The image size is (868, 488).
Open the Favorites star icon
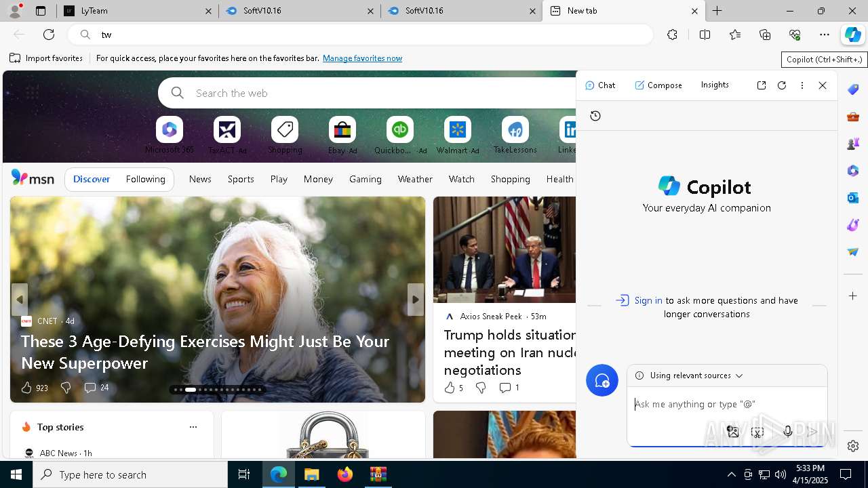tap(735, 35)
